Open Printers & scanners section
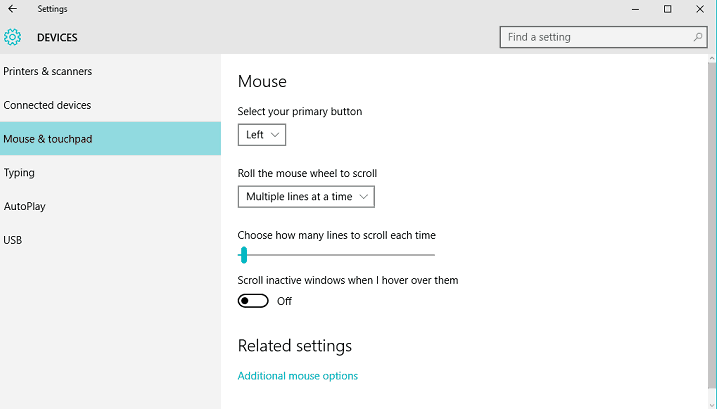717x409 pixels. pyautogui.click(x=48, y=72)
